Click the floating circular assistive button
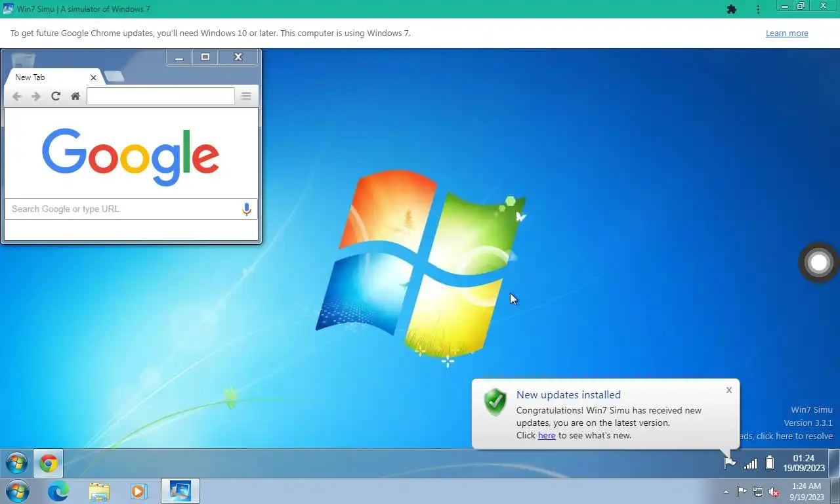Screen dimensions: 840x504 (x=819, y=263)
